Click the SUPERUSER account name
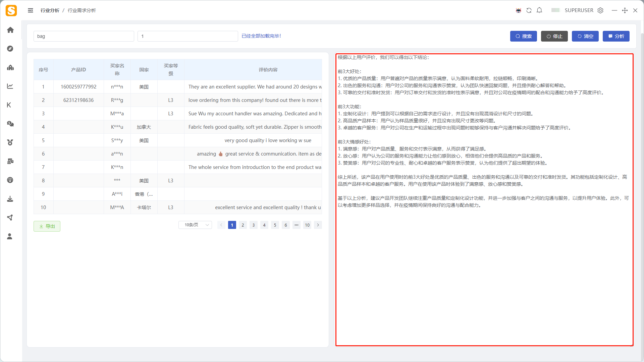Screen dimensions: 644x362 pos(579,10)
